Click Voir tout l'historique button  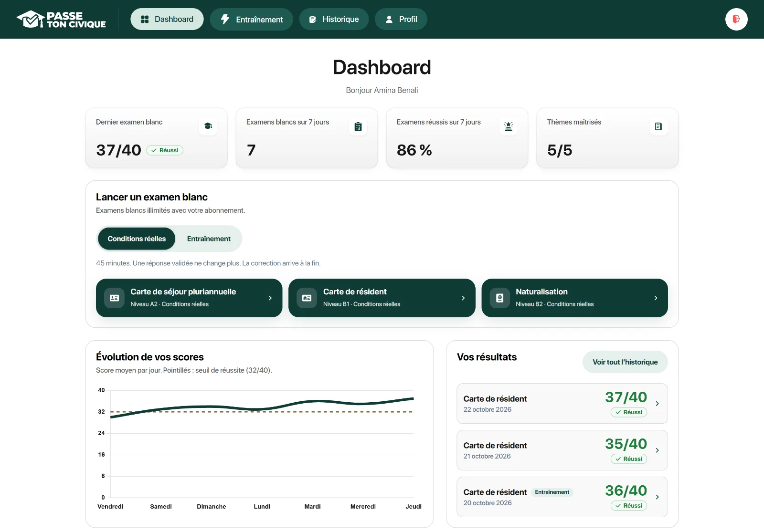pyautogui.click(x=625, y=362)
